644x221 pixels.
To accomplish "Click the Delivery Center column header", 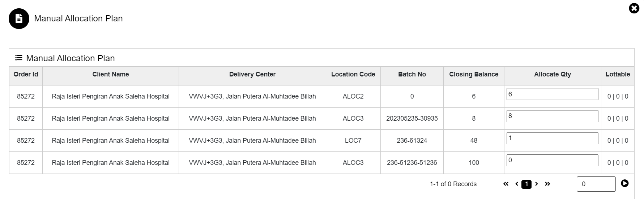I will coord(252,74).
